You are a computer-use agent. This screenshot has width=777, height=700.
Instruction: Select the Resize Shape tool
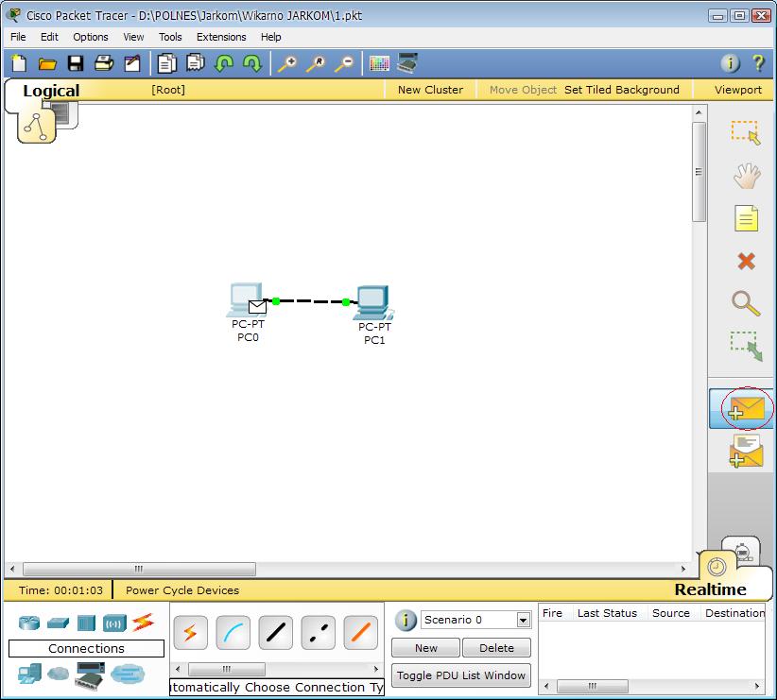[x=746, y=347]
